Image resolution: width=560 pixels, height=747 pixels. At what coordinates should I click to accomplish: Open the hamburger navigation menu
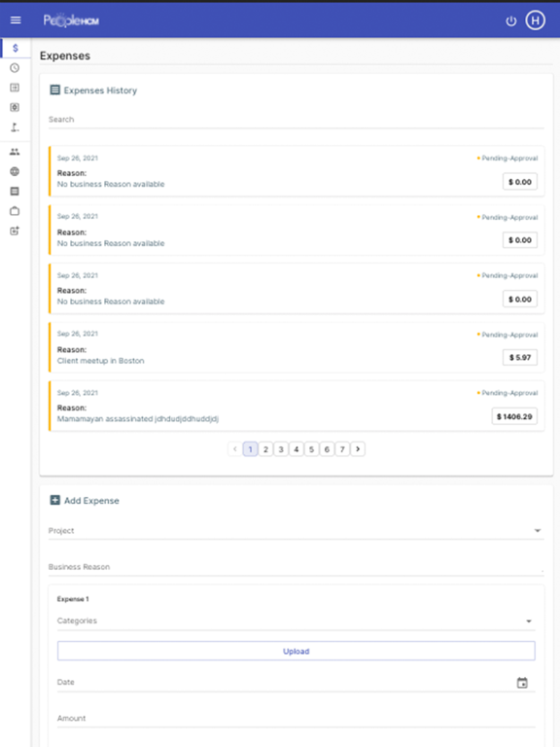16,20
